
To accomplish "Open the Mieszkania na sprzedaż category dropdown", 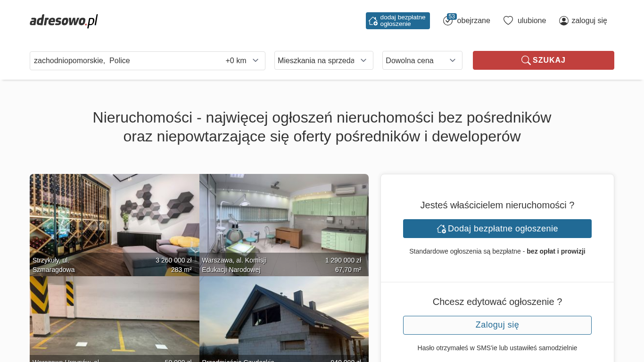I will pos(323,60).
